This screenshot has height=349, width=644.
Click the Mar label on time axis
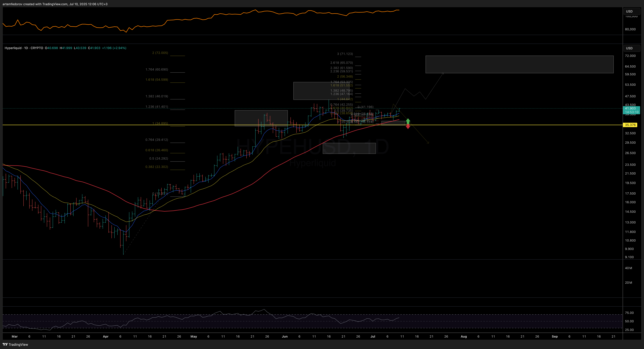[x=15, y=337]
